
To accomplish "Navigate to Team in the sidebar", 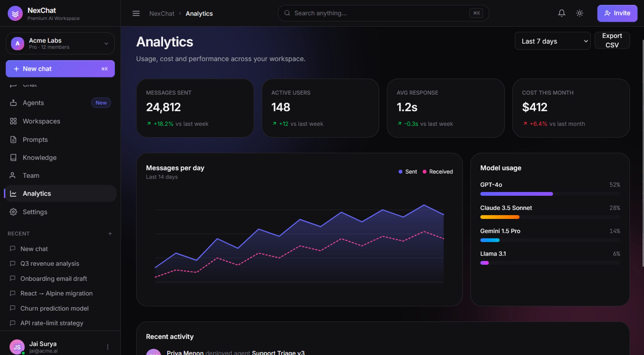I will pos(60,175).
